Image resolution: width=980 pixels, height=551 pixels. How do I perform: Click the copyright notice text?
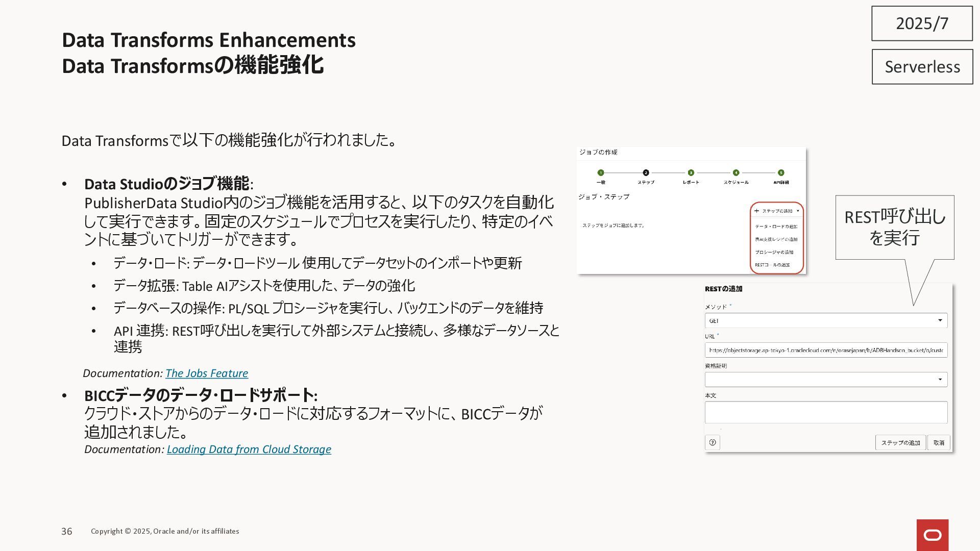[165, 531]
